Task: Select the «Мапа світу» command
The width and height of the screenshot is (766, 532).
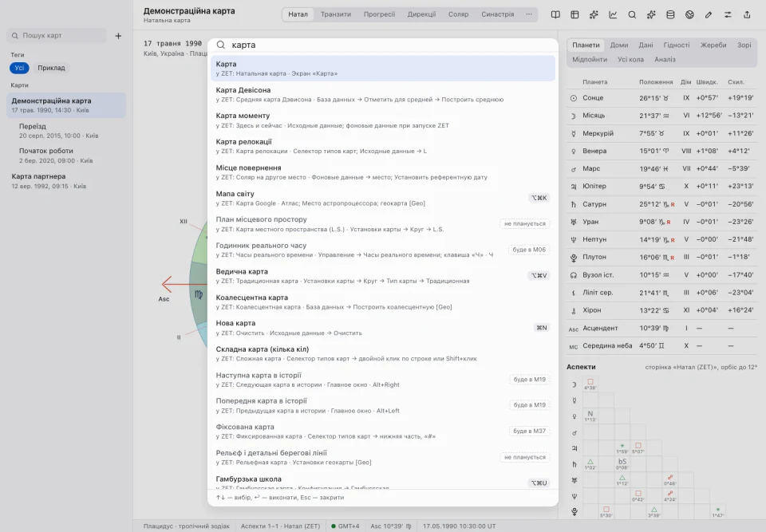Action: (383, 198)
